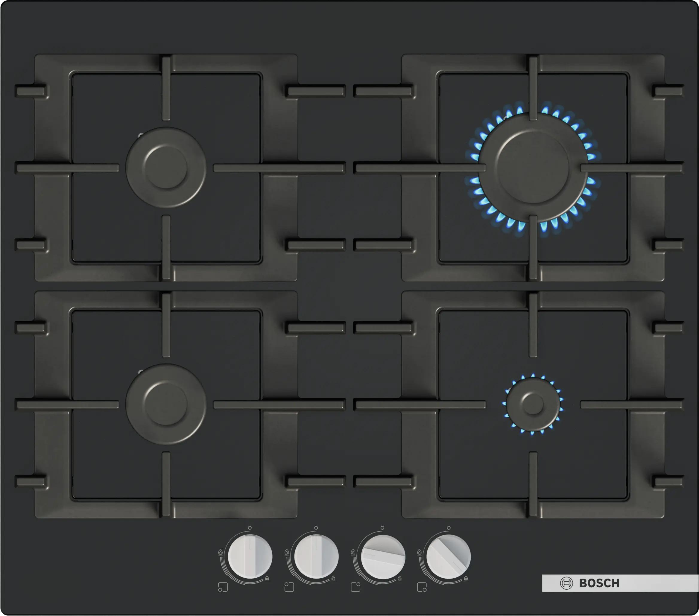Switch off the third knob controlling the lit burner

pyautogui.click(x=382, y=556)
